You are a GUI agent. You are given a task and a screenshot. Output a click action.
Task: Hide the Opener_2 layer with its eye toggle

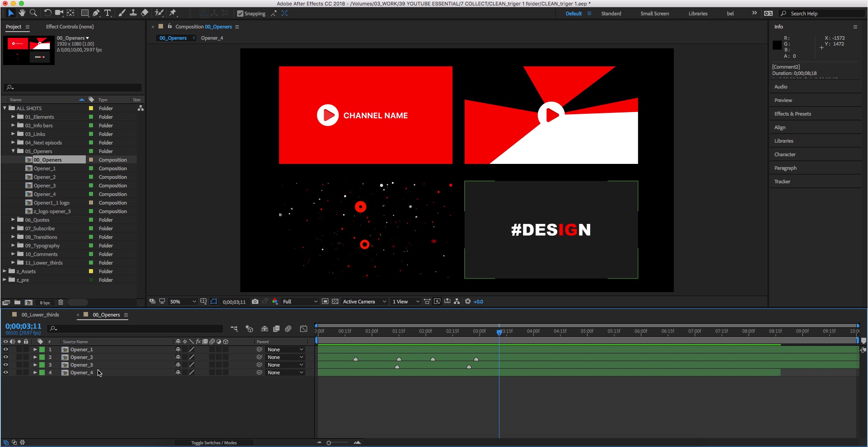[6, 357]
